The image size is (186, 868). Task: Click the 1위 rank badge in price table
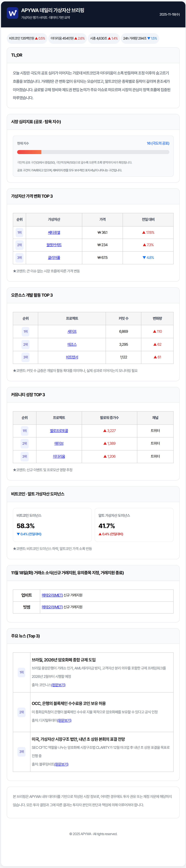19,232
